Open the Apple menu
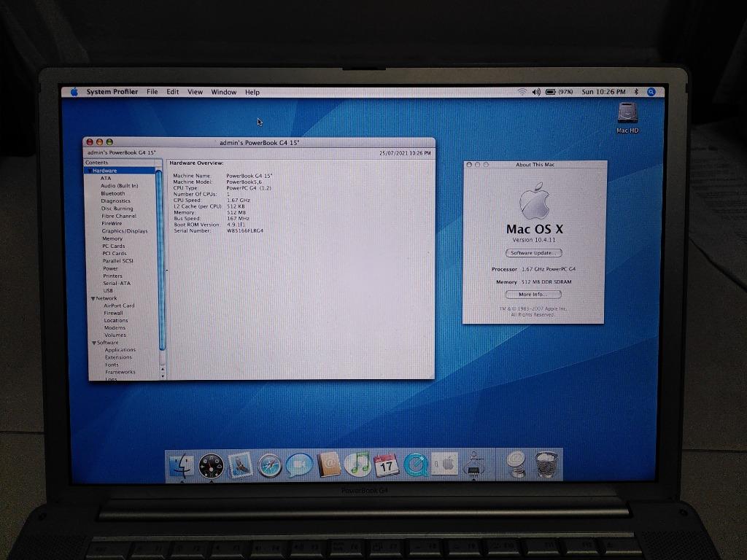 click(74, 92)
